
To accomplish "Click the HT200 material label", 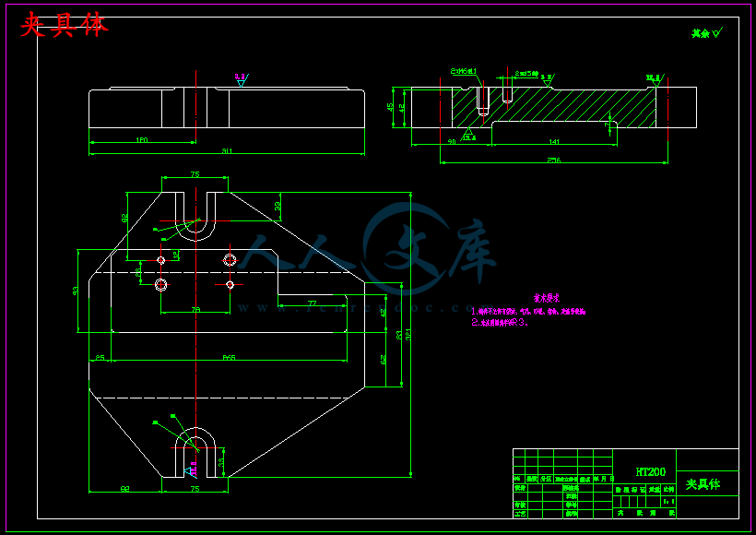I will coord(650,471).
